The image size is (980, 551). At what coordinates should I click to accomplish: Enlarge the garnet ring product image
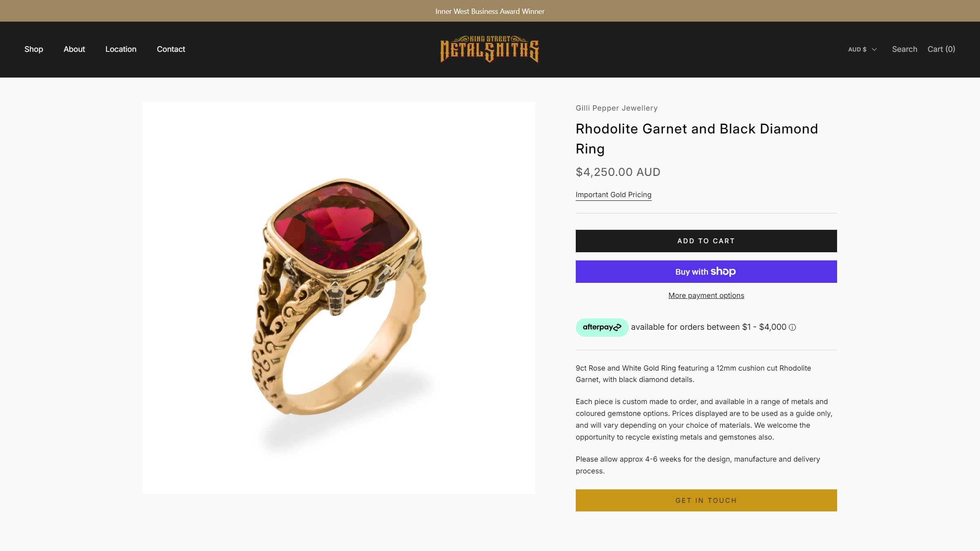[x=339, y=298]
